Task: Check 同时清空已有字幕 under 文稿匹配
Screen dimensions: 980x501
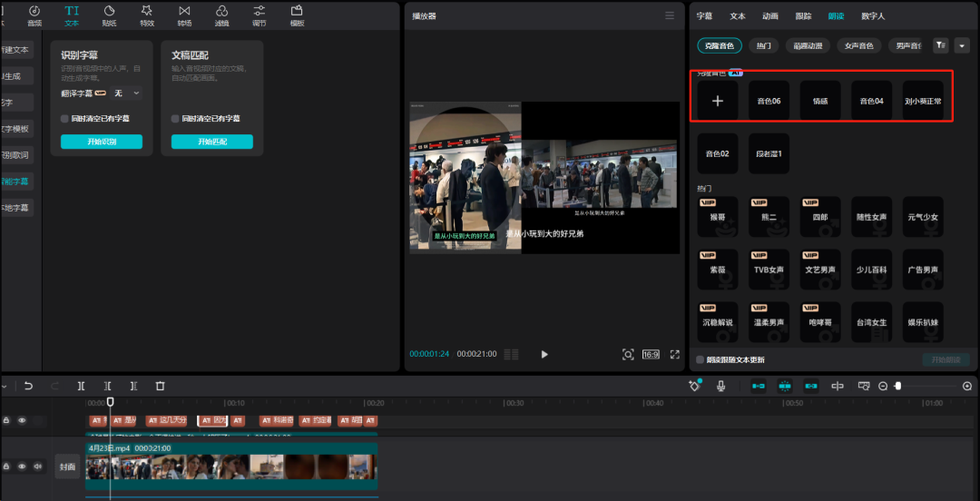Action: pos(175,118)
